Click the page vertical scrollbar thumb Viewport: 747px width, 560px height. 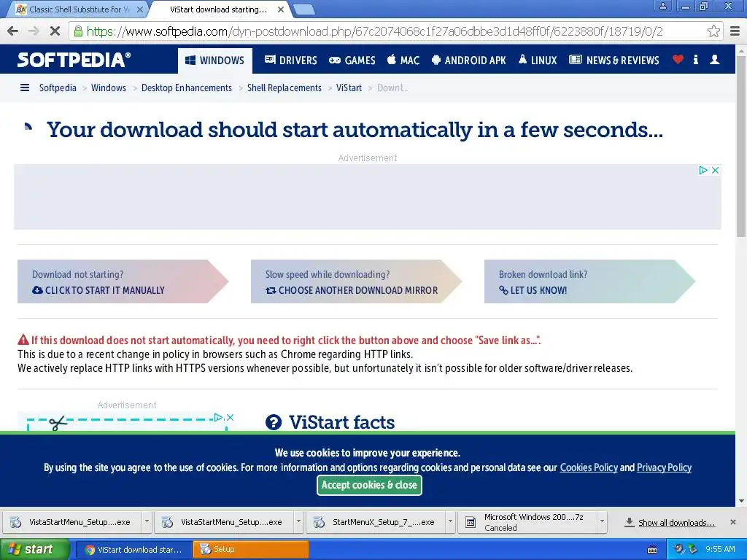(741, 147)
